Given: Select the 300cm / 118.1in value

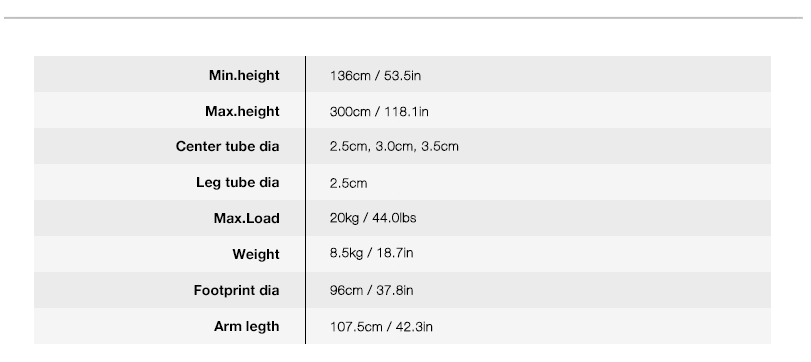Looking at the screenshot, I should tap(379, 112).
